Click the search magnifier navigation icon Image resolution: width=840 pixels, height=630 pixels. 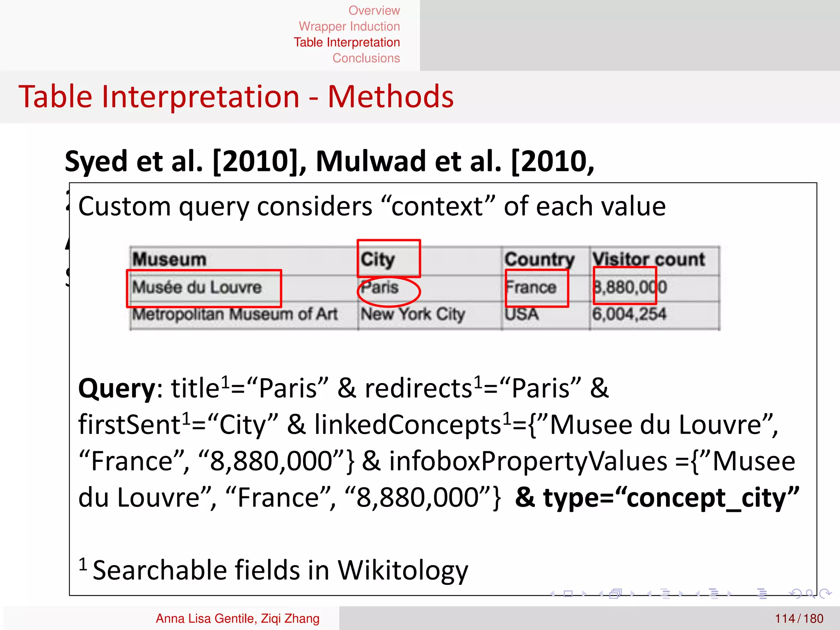[x=810, y=593]
